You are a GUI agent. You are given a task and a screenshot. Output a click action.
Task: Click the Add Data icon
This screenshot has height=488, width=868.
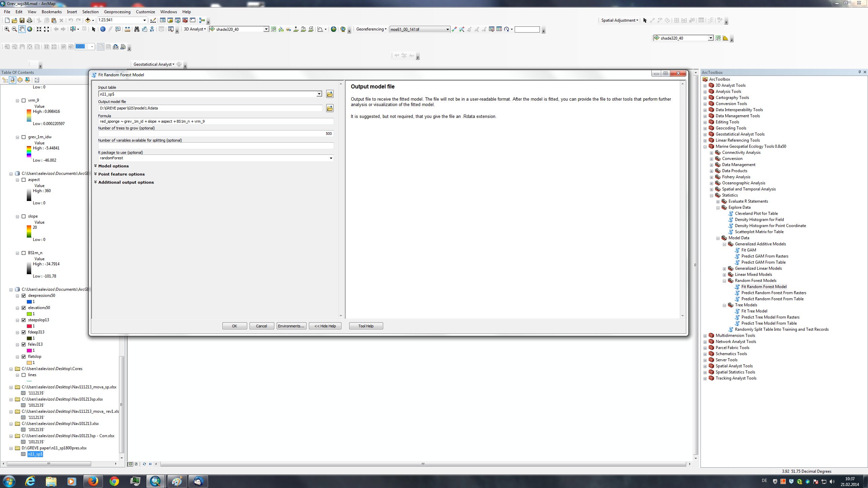[x=87, y=20]
